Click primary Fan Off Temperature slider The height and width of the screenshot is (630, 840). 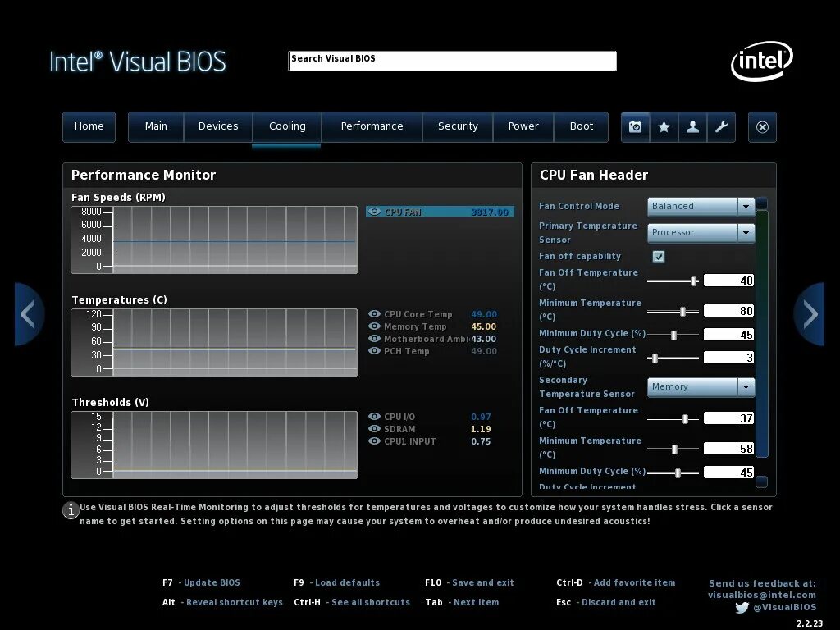[x=673, y=281]
